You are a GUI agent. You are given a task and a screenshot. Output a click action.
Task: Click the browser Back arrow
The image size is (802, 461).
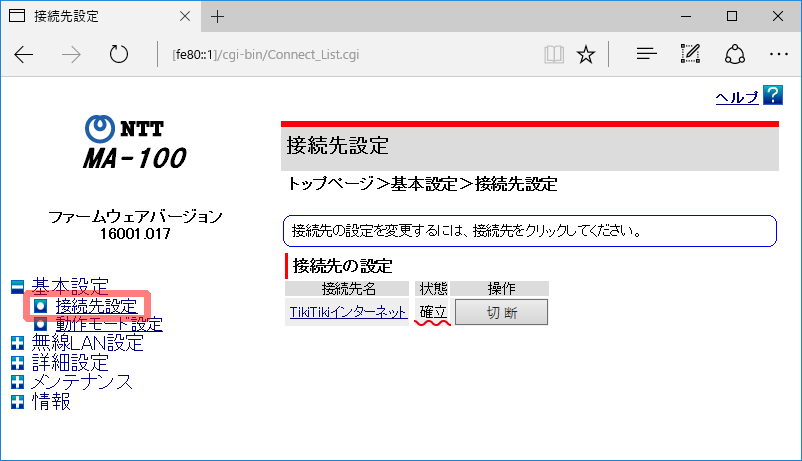(24, 54)
